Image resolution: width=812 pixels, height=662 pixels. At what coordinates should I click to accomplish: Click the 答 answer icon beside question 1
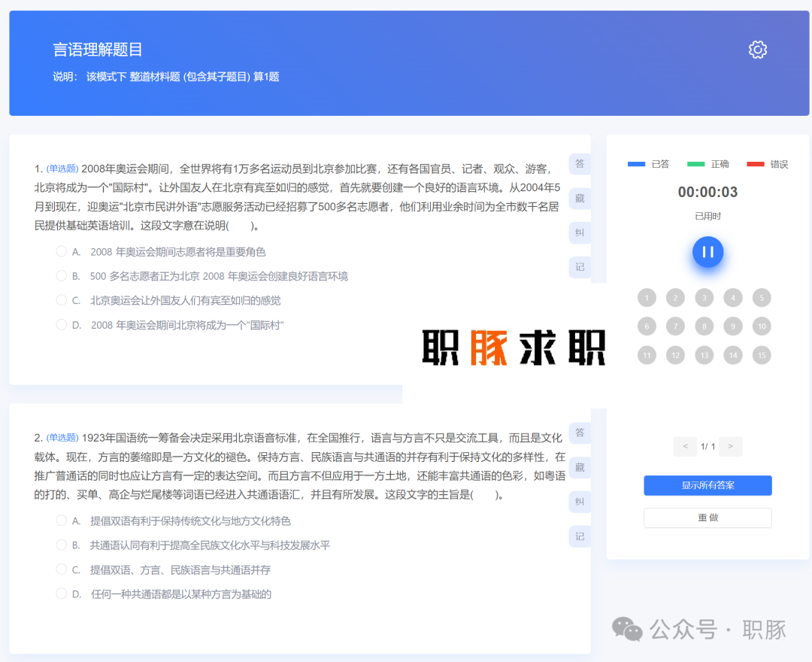tap(579, 163)
